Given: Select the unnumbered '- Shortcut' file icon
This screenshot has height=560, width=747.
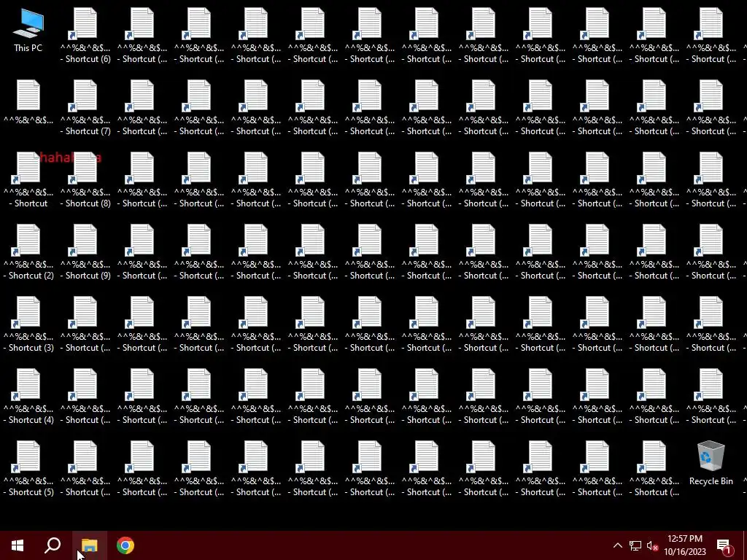Looking at the screenshot, I should tap(28, 180).
